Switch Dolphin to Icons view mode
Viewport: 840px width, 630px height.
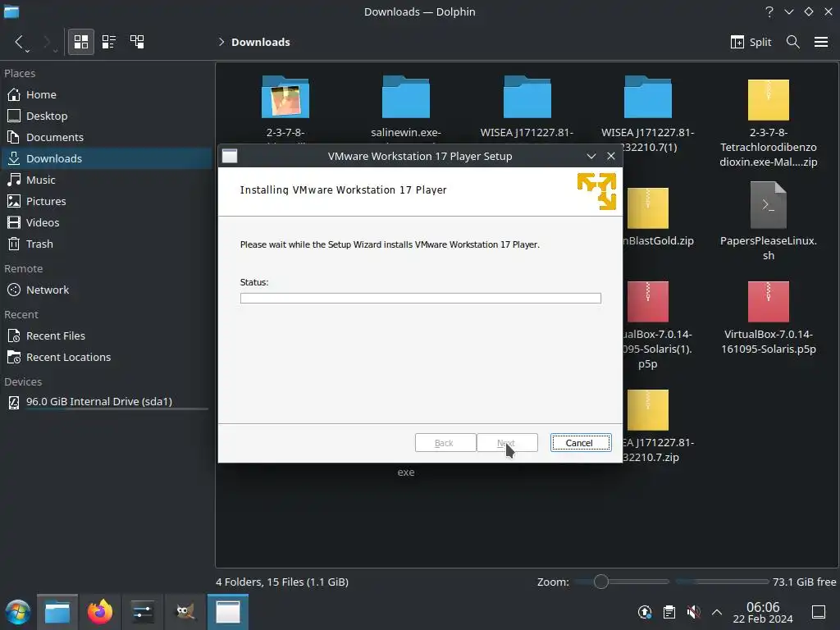tap(81, 42)
